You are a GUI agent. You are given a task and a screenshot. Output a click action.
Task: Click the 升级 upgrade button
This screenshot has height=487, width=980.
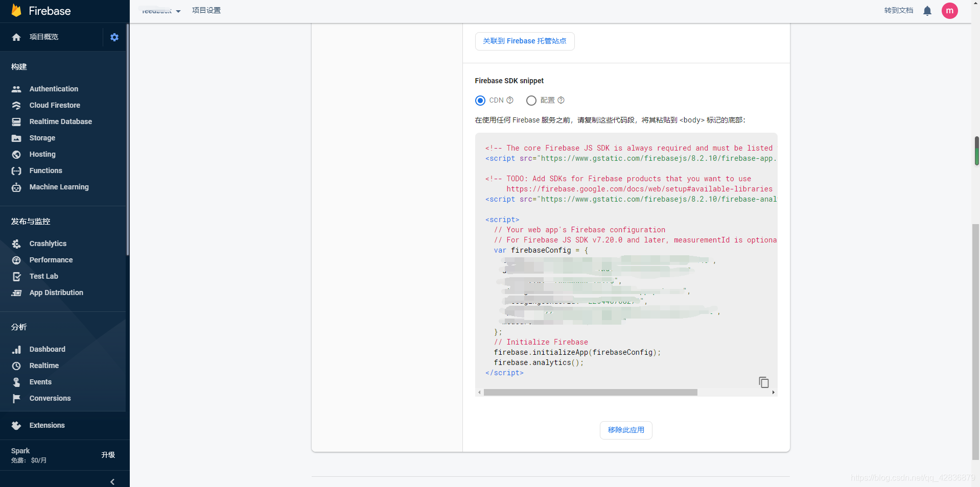[108, 455]
